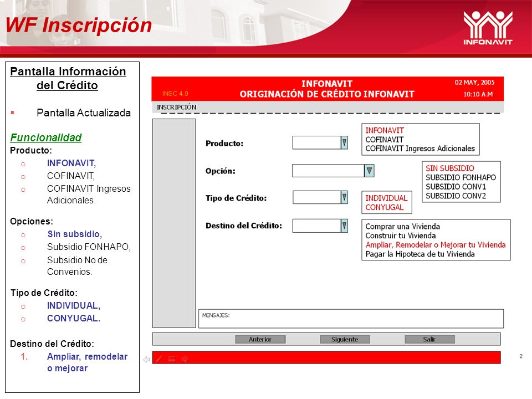
Task: Select CONYUGAL credit type option
Action: [x=385, y=207]
